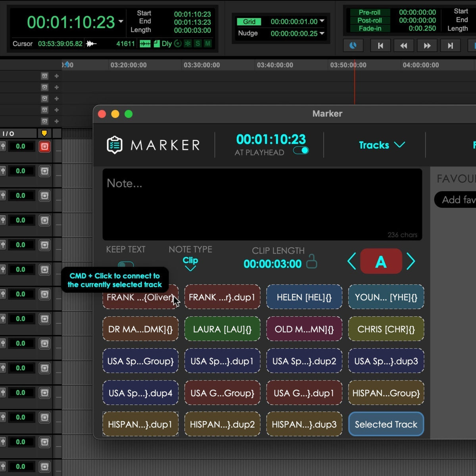Click the fast forward transport button
The image size is (476, 476).
(427, 46)
